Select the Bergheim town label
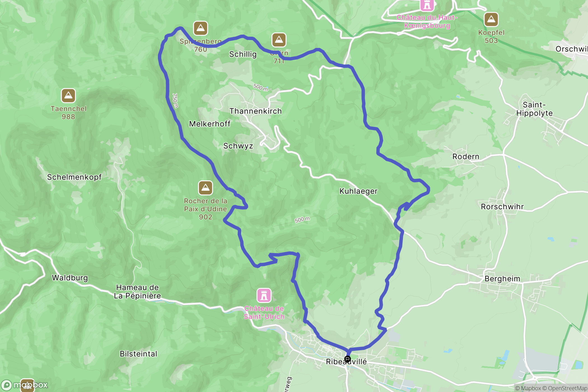Screen dimensions: 588x392 click(502, 279)
